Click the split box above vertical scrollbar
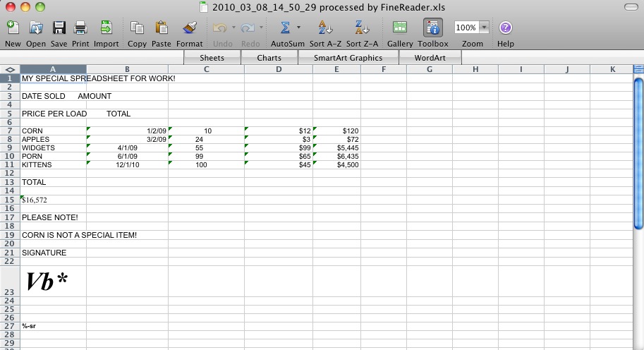The width and height of the screenshot is (644, 350). 638,69
